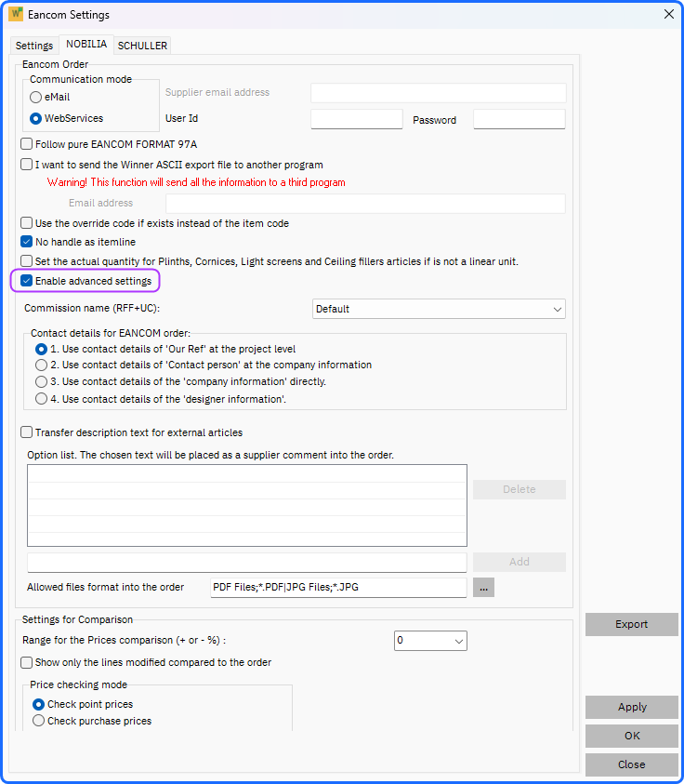Open the Commission name (RFF+UC) dropdown

click(x=439, y=309)
